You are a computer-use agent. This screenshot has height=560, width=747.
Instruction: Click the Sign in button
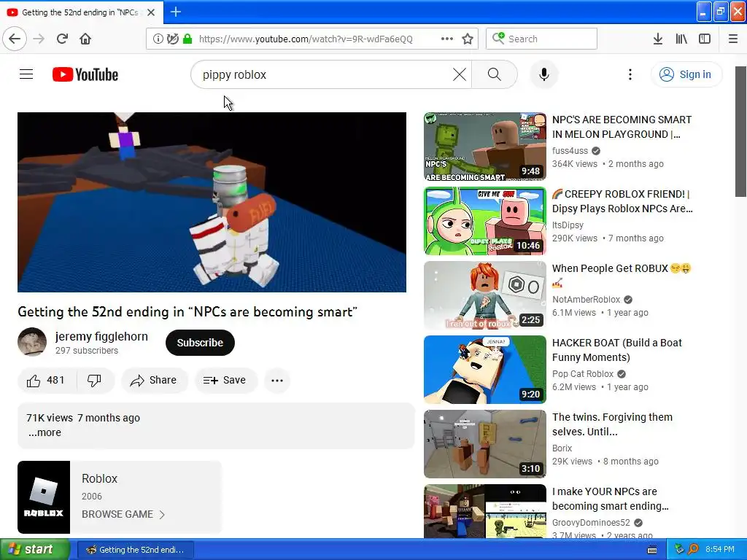(x=686, y=74)
